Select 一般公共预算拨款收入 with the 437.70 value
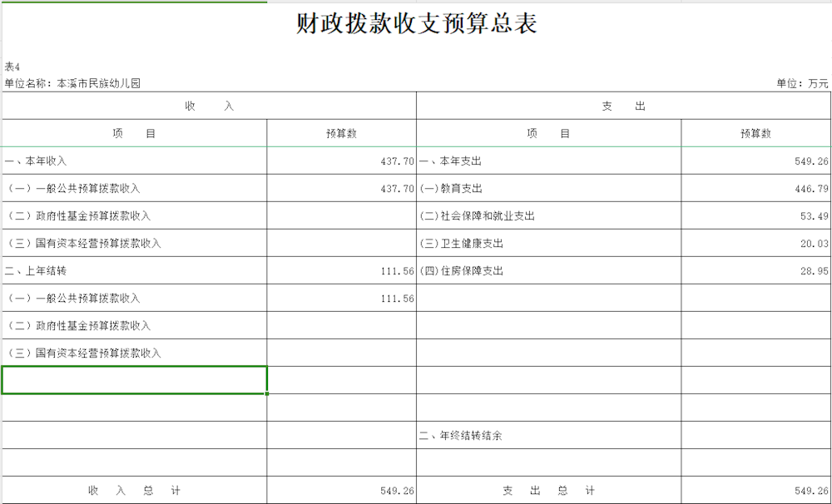The height and width of the screenshot is (504, 832). [134, 188]
